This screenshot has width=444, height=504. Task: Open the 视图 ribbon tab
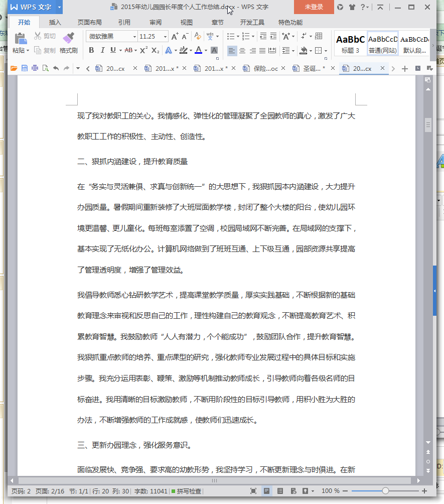186,23
